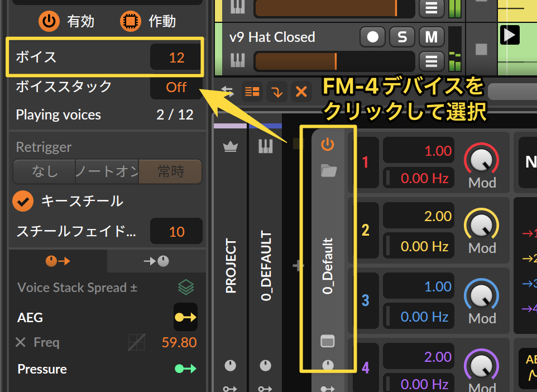Screen dimensions: 537x392
Task: Uncheck the キースチール checkbox
Action: [x=23, y=201]
